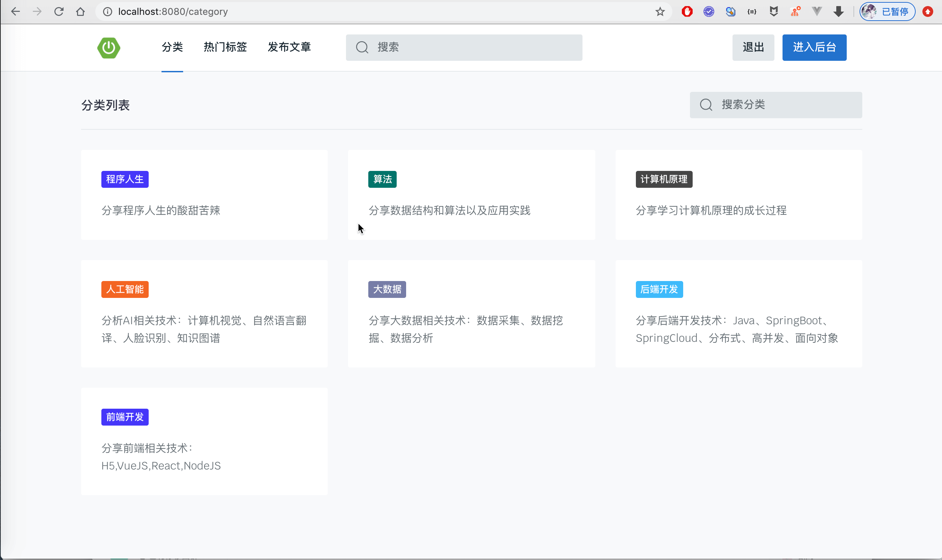Click the 退出 logout button
Viewport: 942px width, 560px height.
(753, 48)
